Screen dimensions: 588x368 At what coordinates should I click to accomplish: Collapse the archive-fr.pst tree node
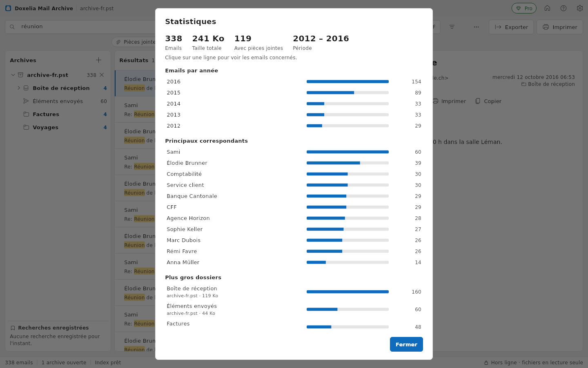(13, 75)
